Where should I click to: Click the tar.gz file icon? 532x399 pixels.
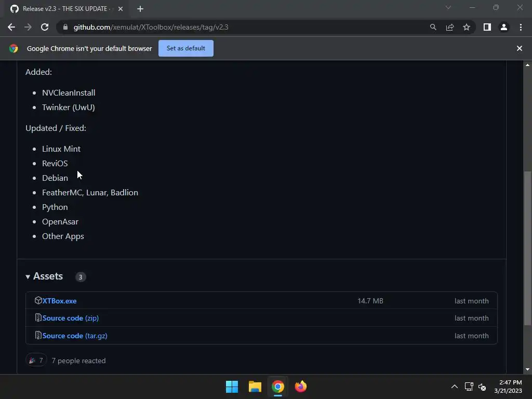[x=38, y=336]
